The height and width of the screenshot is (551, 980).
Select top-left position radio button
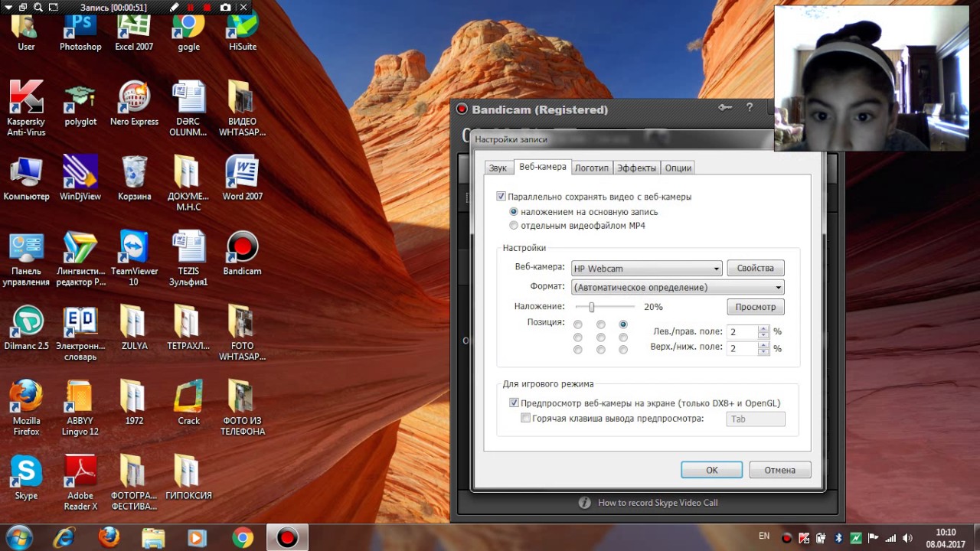click(578, 324)
